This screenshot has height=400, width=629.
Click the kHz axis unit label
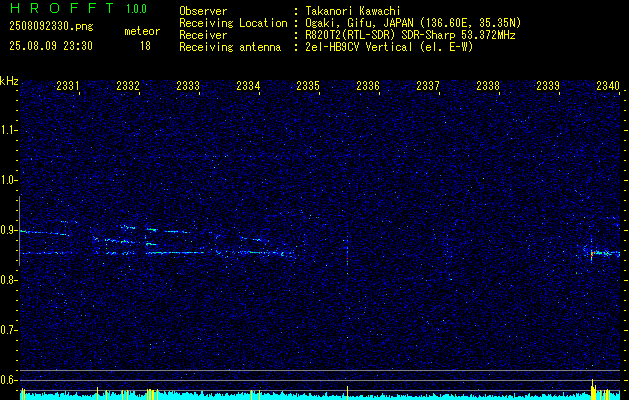[9, 81]
